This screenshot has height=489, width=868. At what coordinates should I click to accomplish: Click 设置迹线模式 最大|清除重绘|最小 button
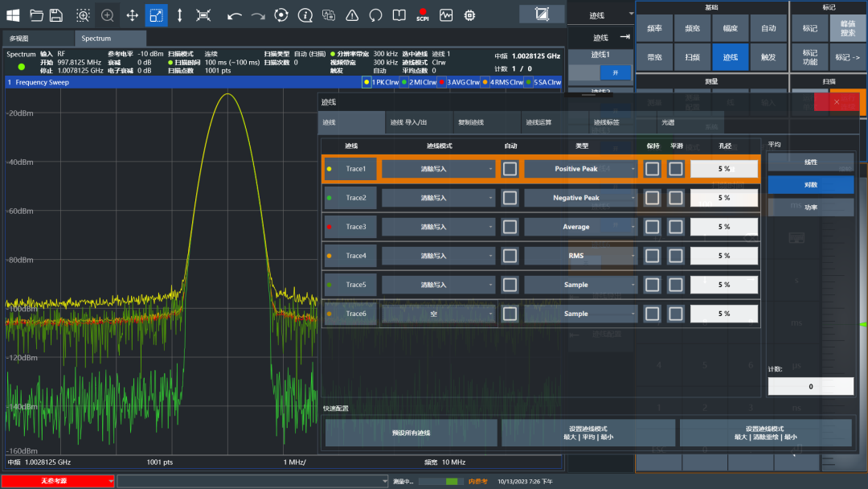point(765,433)
